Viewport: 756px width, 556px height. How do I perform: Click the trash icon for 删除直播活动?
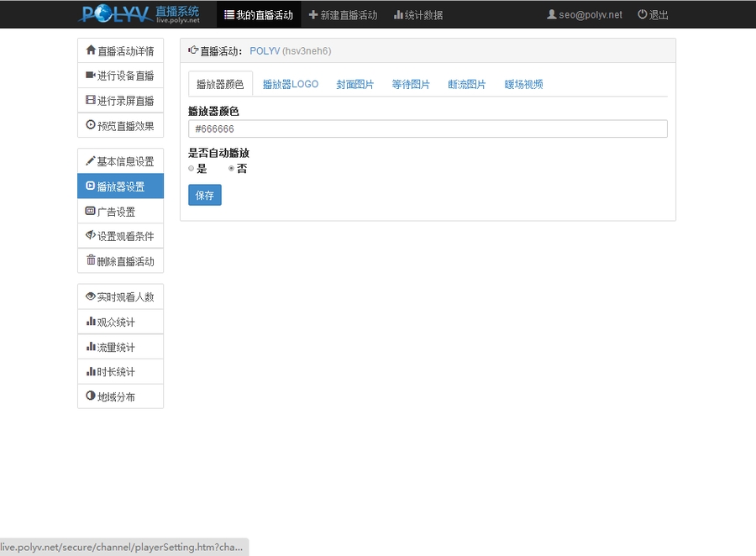pyautogui.click(x=91, y=260)
